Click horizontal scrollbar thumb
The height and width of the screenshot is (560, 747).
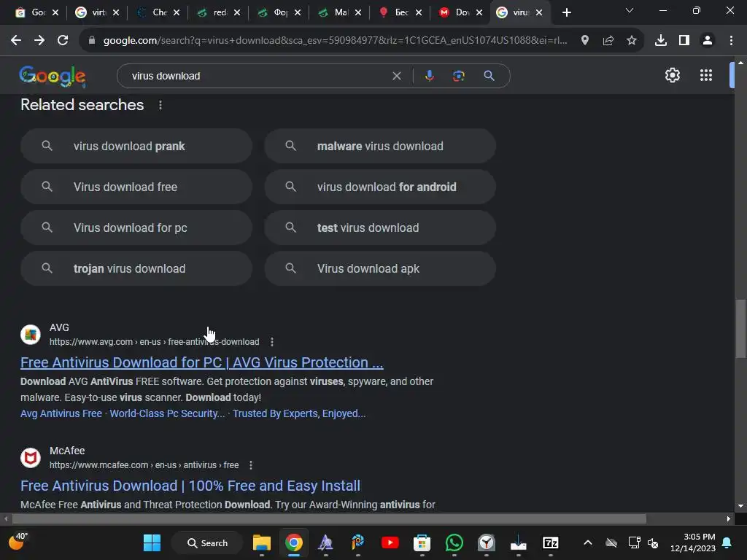(329, 518)
